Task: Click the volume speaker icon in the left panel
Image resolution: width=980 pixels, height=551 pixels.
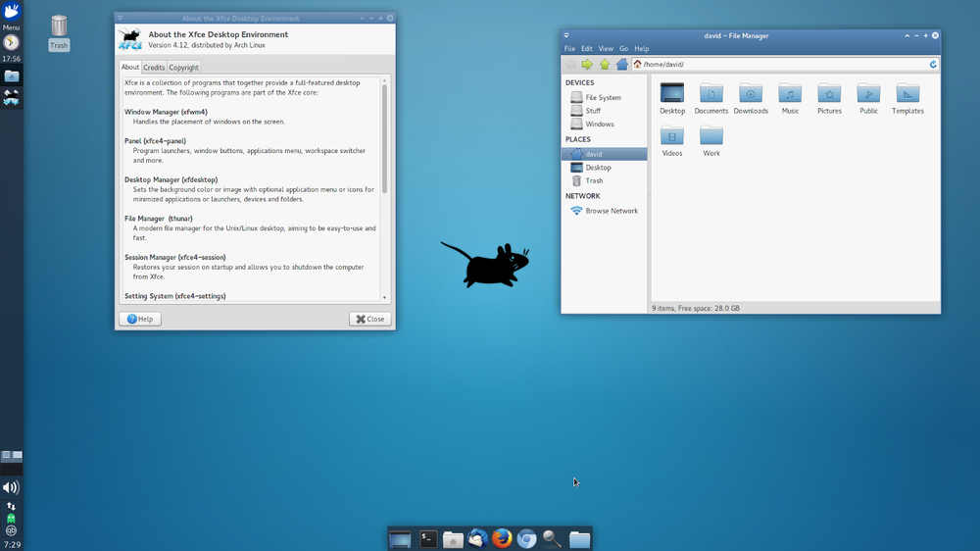Action: tap(11, 487)
